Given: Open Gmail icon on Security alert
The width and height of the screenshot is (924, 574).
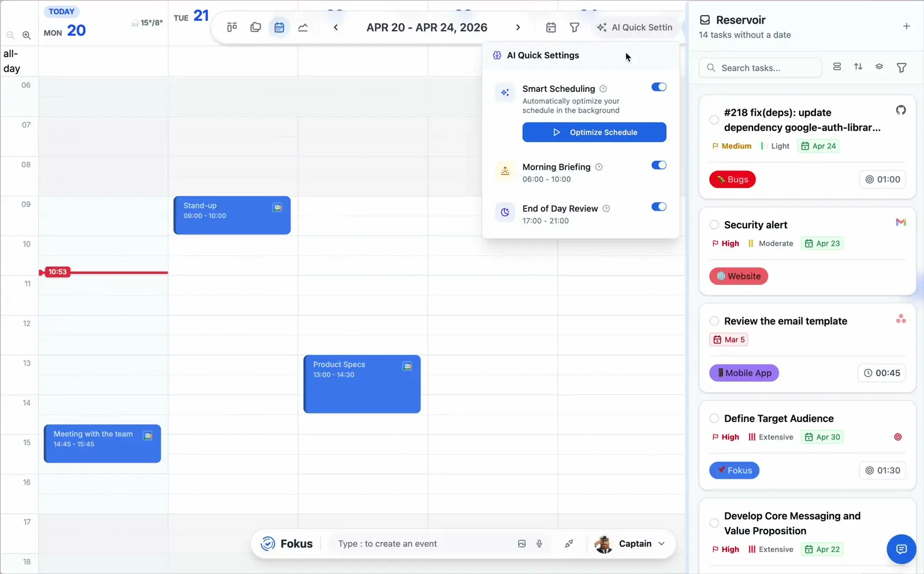Looking at the screenshot, I should [901, 222].
